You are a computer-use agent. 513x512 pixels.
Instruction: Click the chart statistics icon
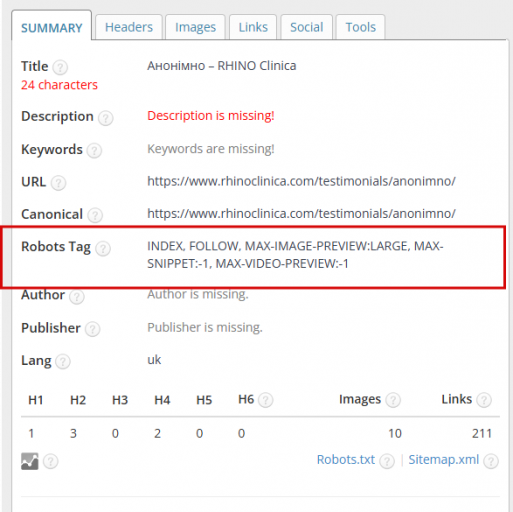(30, 461)
